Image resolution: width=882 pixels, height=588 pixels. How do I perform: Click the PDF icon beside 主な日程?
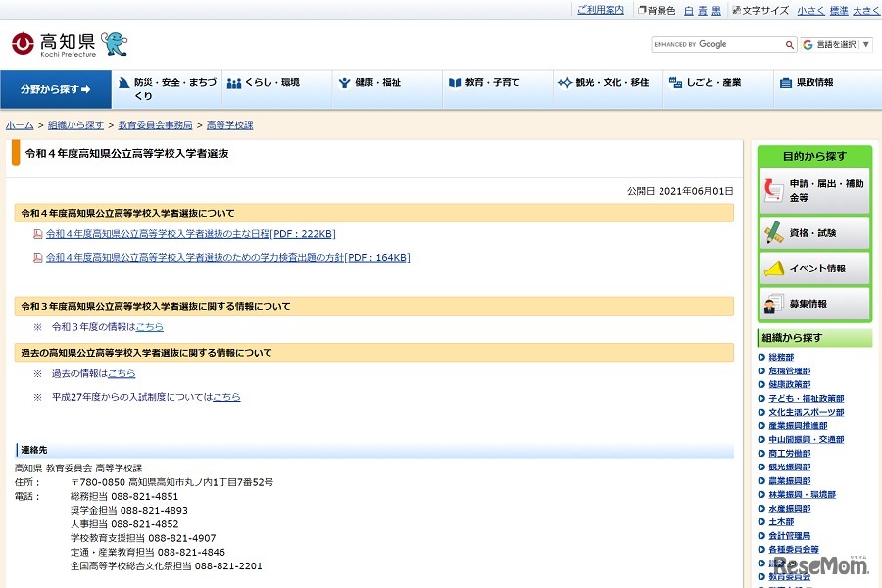point(34,233)
